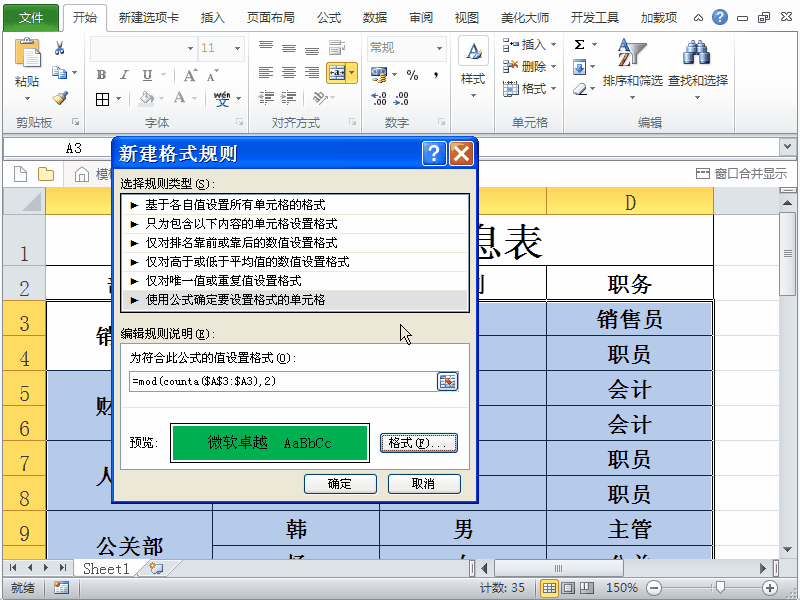Click the Format button in rule dialog

[418, 443]
